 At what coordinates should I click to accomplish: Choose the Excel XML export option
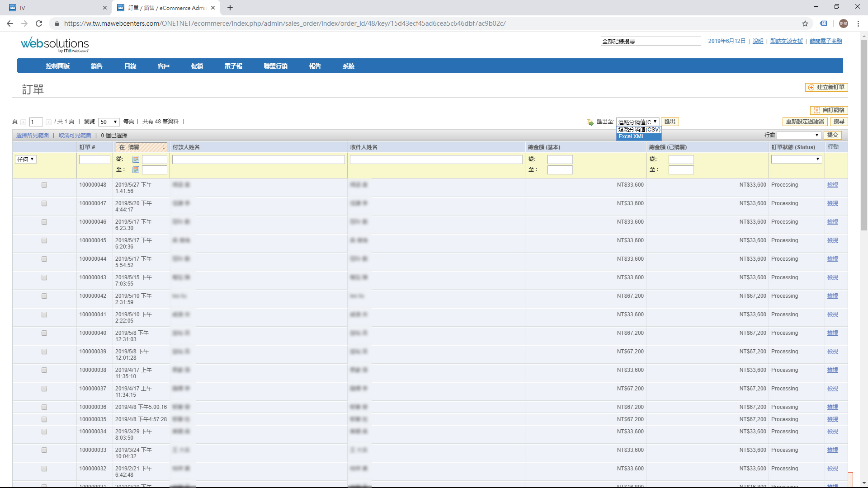[x=638, y=136]
